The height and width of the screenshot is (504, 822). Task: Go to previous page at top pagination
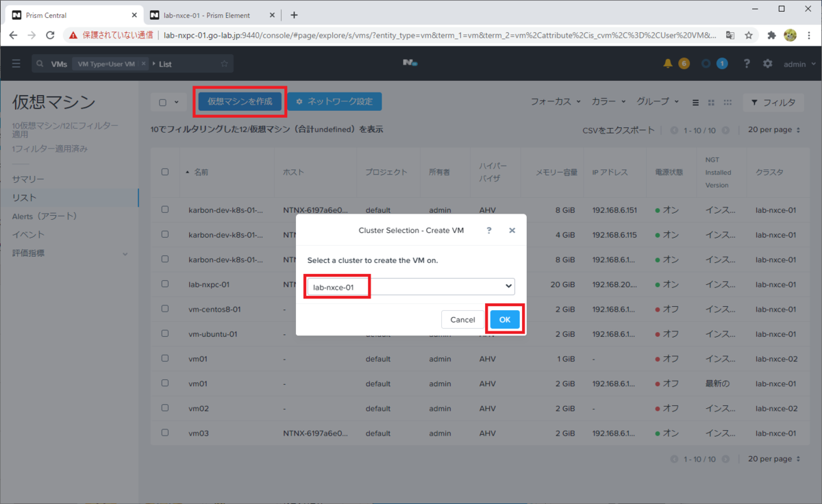(x=674, y=130)
